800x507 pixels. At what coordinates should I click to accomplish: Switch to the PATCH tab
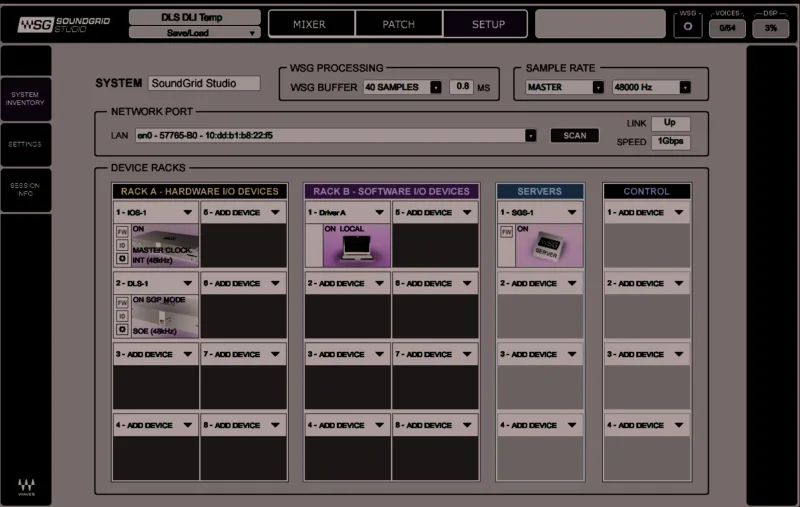(x=398, y=24)
